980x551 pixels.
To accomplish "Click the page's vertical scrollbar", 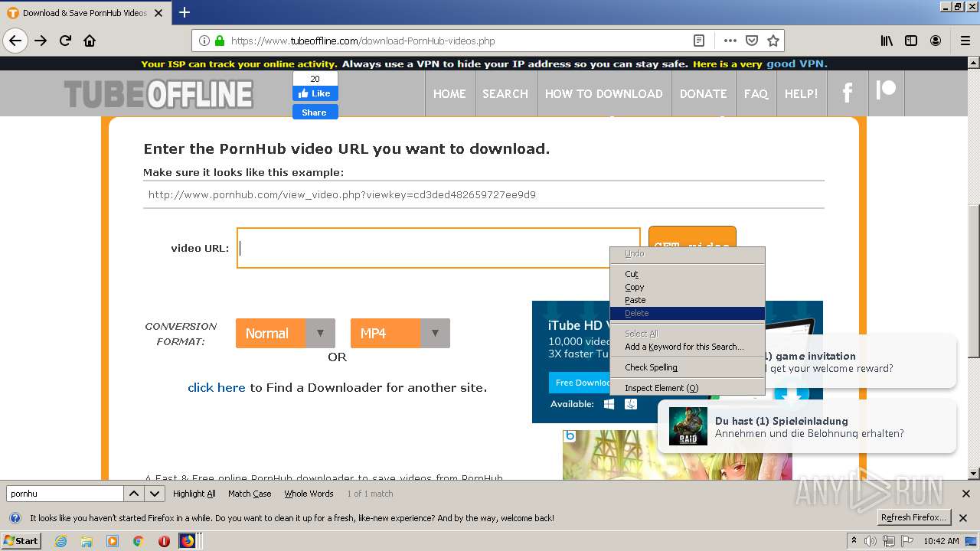I will click(x=974, y=282).
